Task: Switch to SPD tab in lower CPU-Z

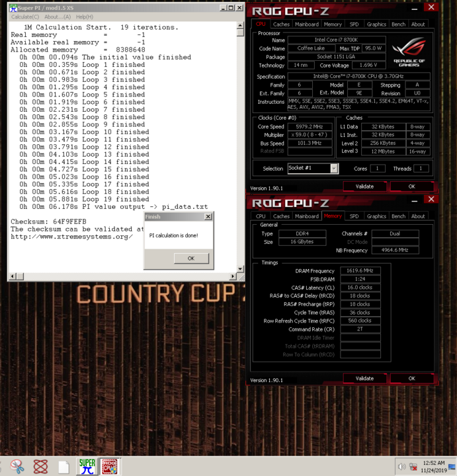Action: pyautogui.click(x=354, y=216)
